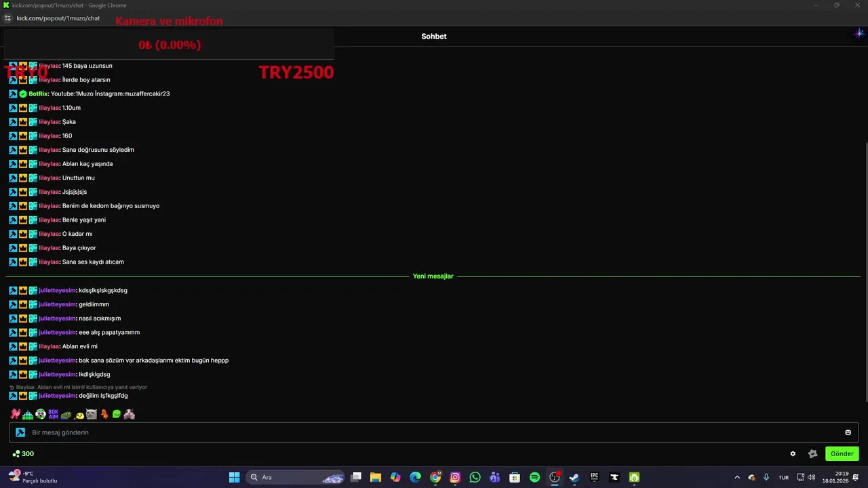Click reply reference 'Ablan evli mi isimli kullanıcıya yanıt veriyor'
This screenshot has height=488, width=868.
78,387
